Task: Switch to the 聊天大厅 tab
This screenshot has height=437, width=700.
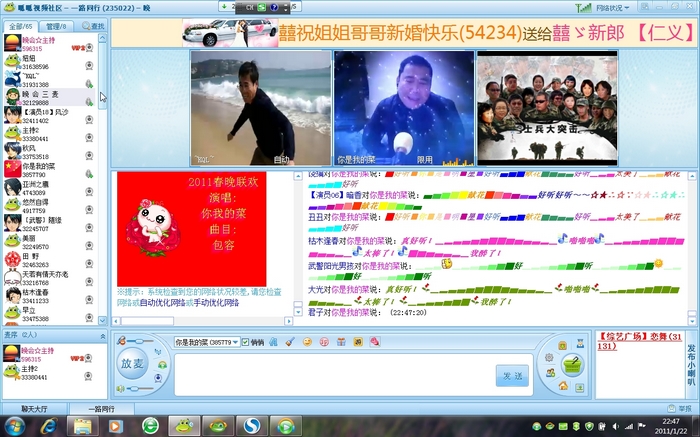Action: 34,408
